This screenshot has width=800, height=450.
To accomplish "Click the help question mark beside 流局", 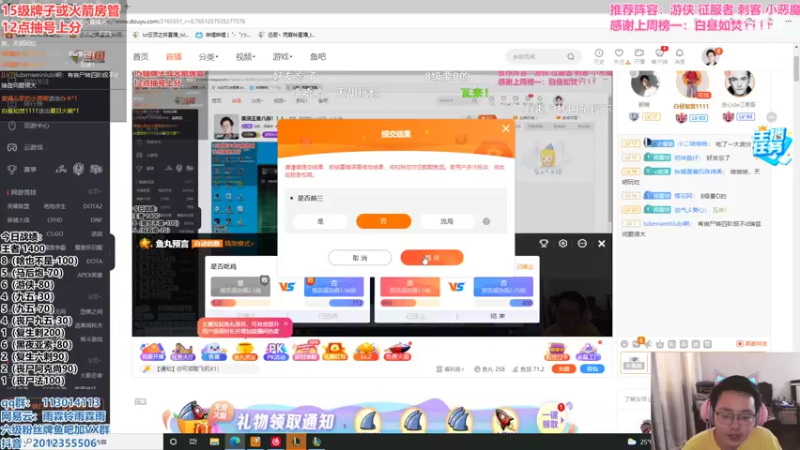I will click(486, 221).
